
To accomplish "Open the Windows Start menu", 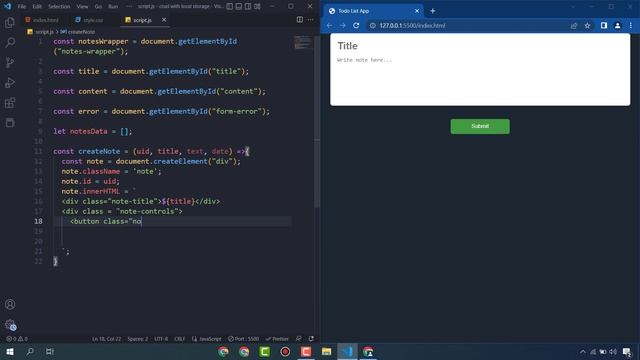I will tap(10, 351).
